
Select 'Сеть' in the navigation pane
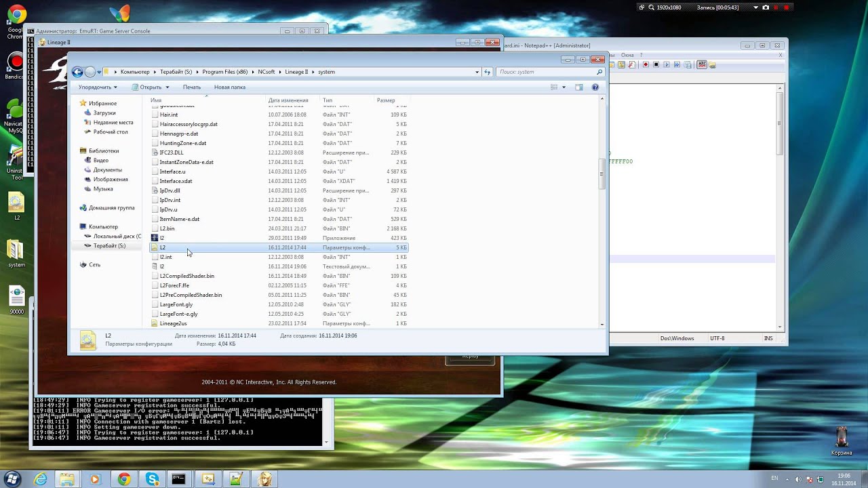94,265
